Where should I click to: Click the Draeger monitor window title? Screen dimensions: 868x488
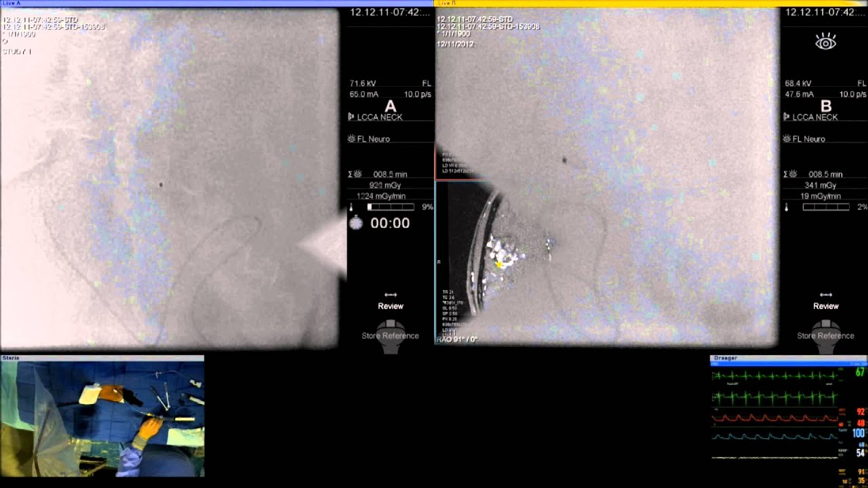[788, 358]
